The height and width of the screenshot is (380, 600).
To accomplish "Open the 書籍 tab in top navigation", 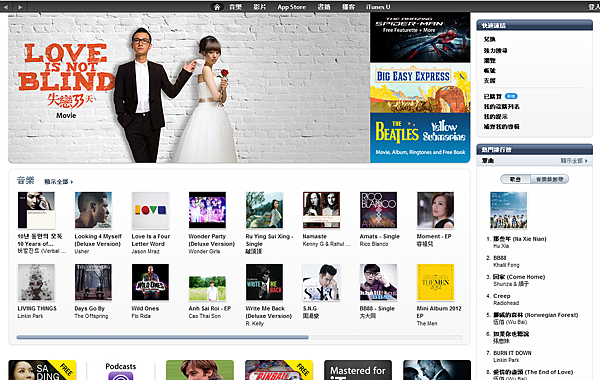I will [x=324, y=7].
